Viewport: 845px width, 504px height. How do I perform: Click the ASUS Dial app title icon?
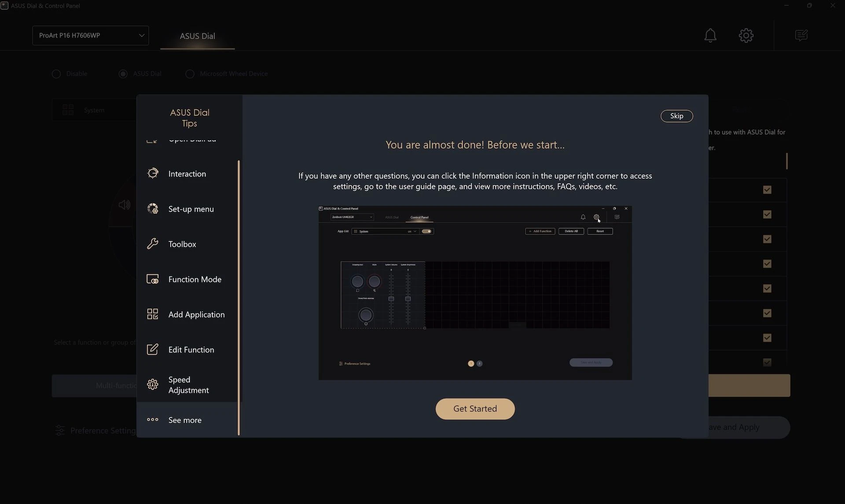click(4, 6)
